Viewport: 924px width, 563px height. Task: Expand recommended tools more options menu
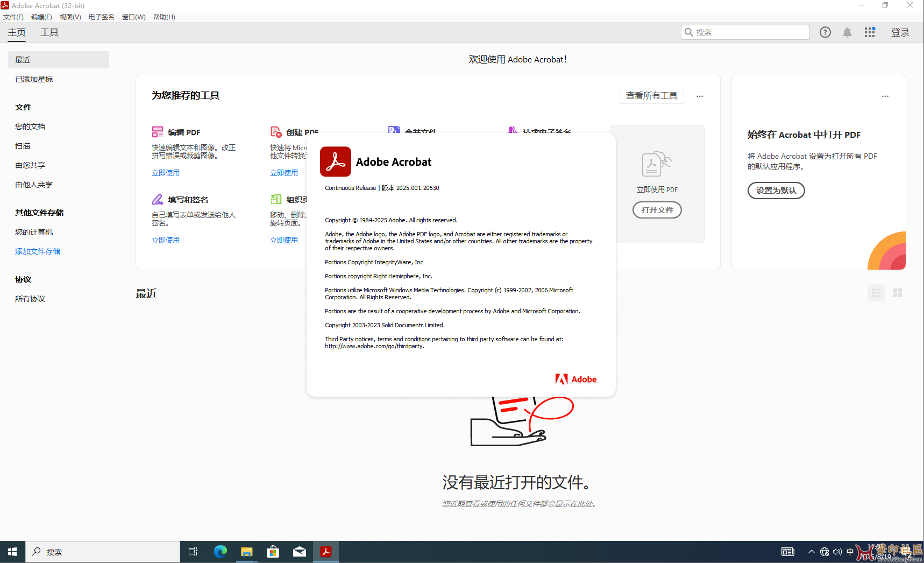[x=700, y=96]
